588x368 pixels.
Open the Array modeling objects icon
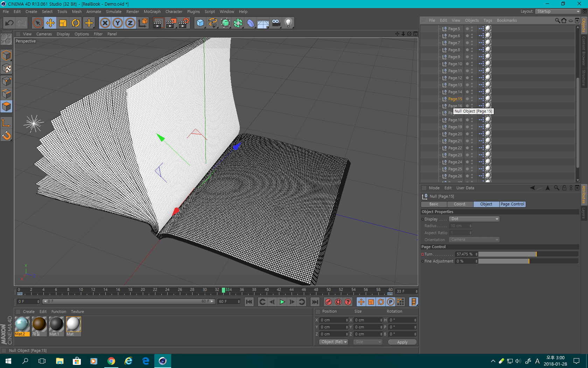point(238,23)
